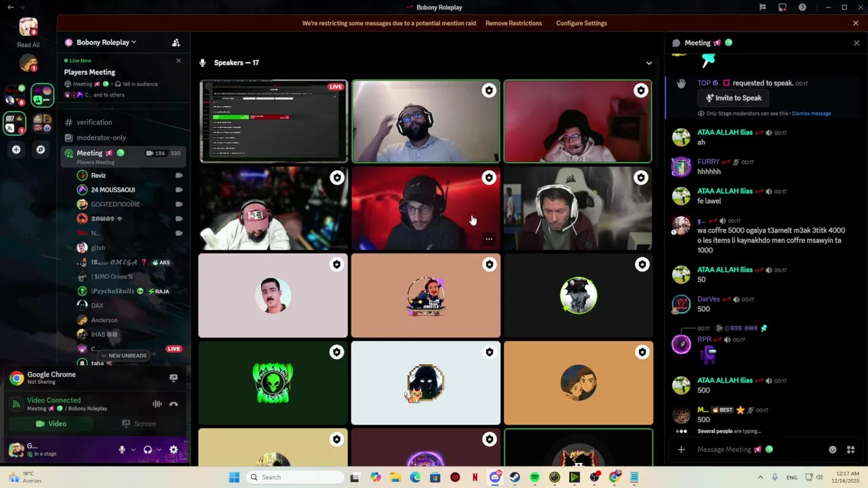Open DarVex username in chat
Viewport: 868px width, 488px height.
709,300
